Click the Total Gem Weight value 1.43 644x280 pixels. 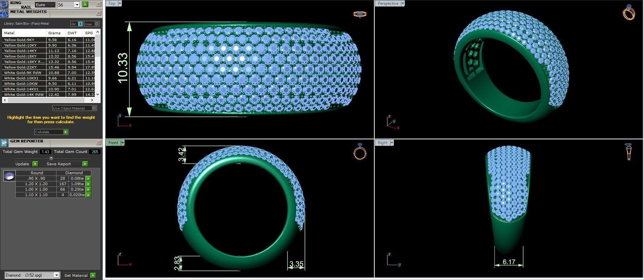point(46,152)
